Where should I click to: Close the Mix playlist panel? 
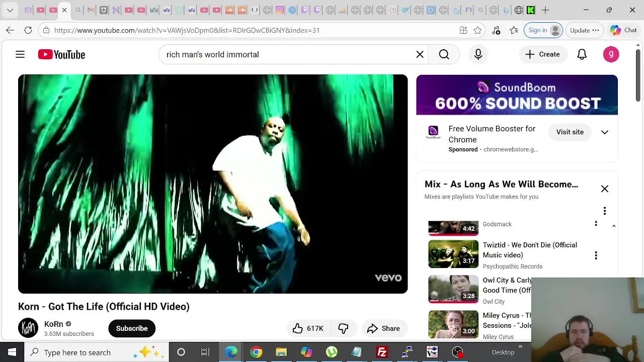[605, 189]
